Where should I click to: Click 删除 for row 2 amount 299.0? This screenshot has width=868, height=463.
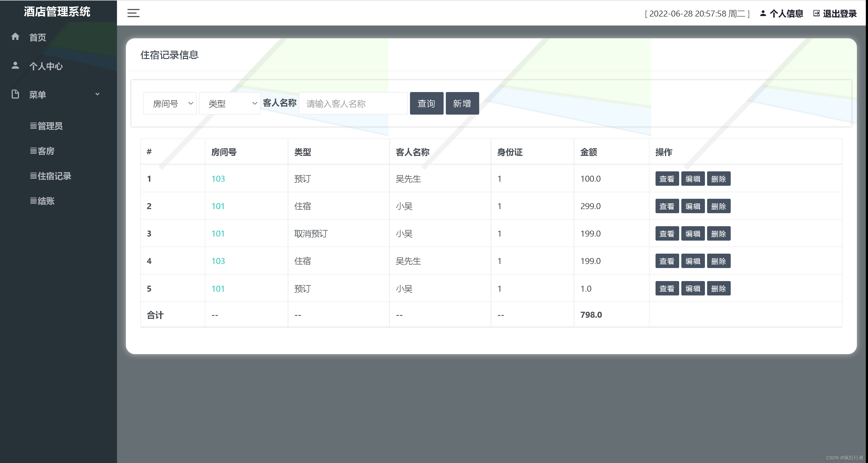click(719, 206)
